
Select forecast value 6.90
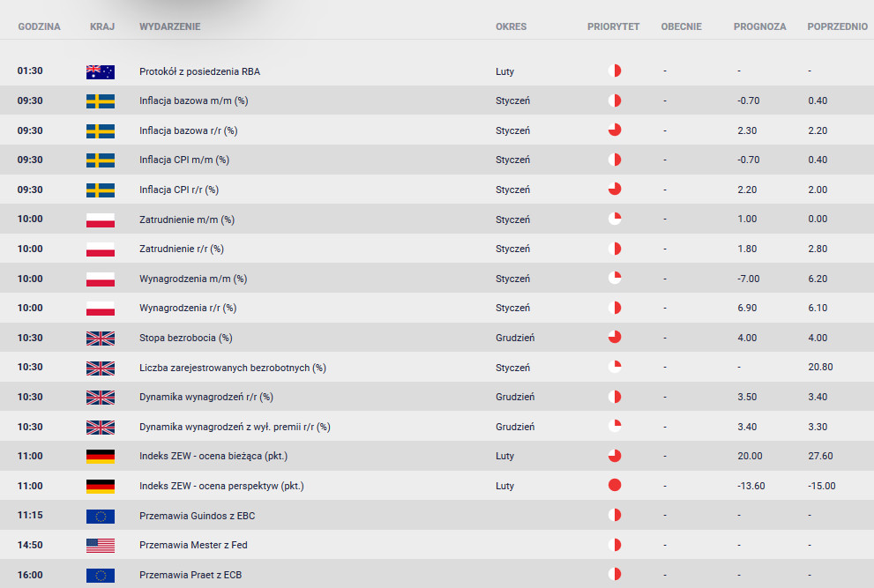(747, 309)
